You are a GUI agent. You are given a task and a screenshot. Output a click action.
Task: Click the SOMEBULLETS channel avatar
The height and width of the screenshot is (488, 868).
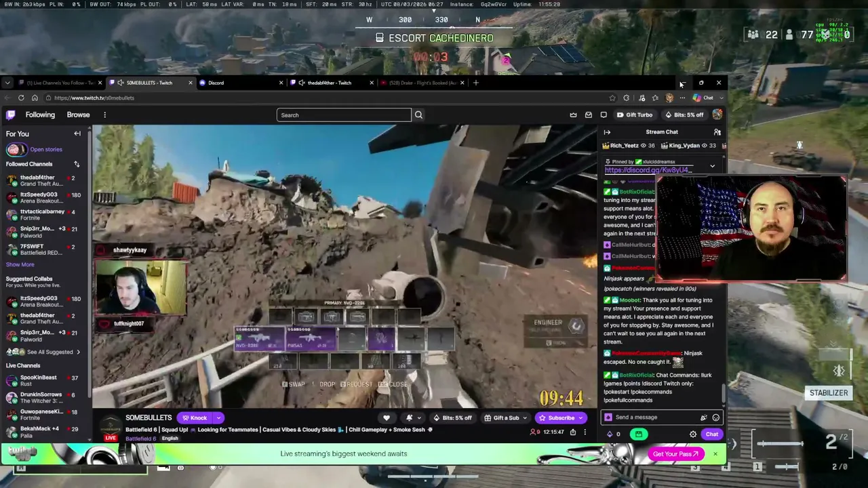pyautogui.click(x=110, y=426)
